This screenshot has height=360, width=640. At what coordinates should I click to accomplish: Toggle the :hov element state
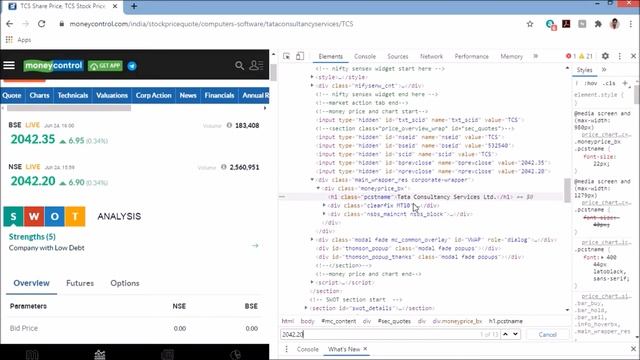pos(591,83)
